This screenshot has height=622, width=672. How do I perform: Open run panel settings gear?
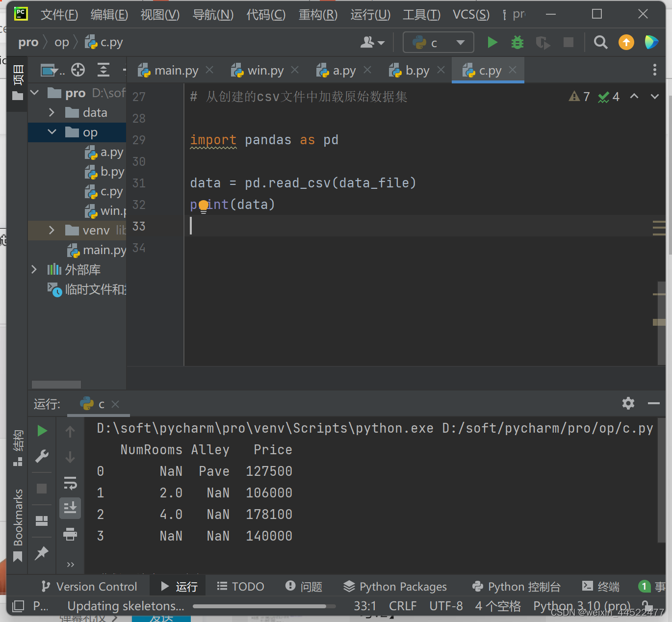coord(628,403)
